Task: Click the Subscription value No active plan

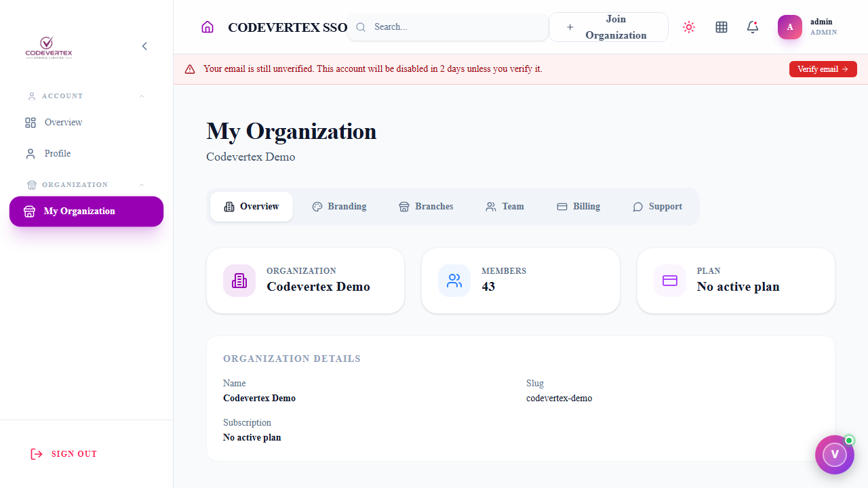Action: [x=252, y=438]
